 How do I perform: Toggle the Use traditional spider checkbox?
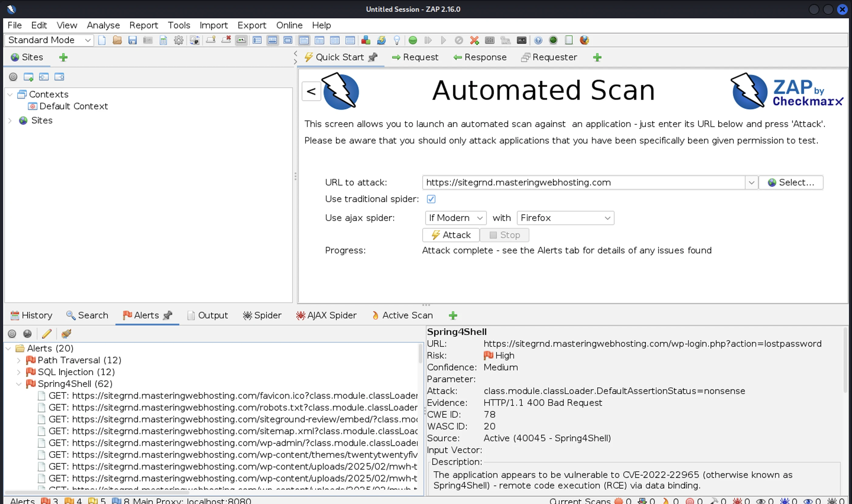tap(431, 199)
